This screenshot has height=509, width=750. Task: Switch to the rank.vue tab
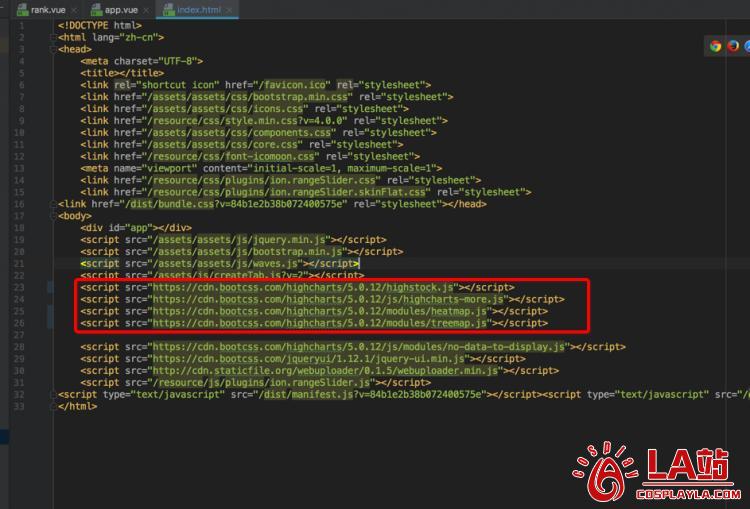[47, 10]
